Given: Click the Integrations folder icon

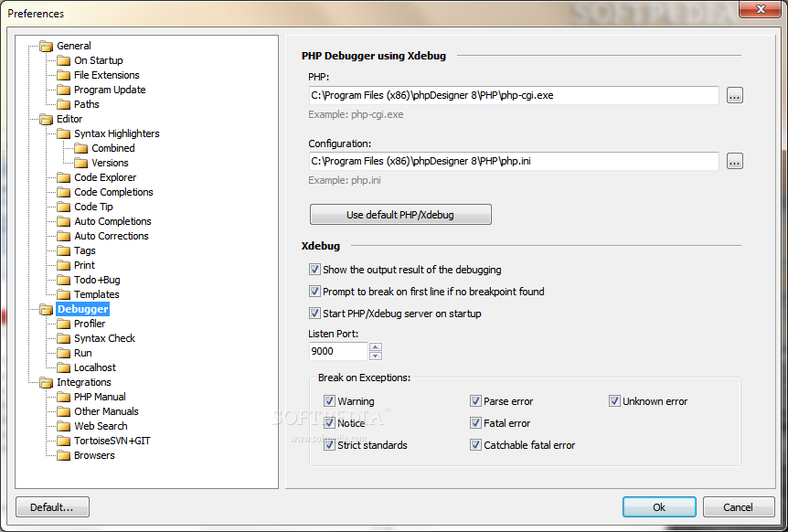Looking at the screenshot, I should pos(47,382).
